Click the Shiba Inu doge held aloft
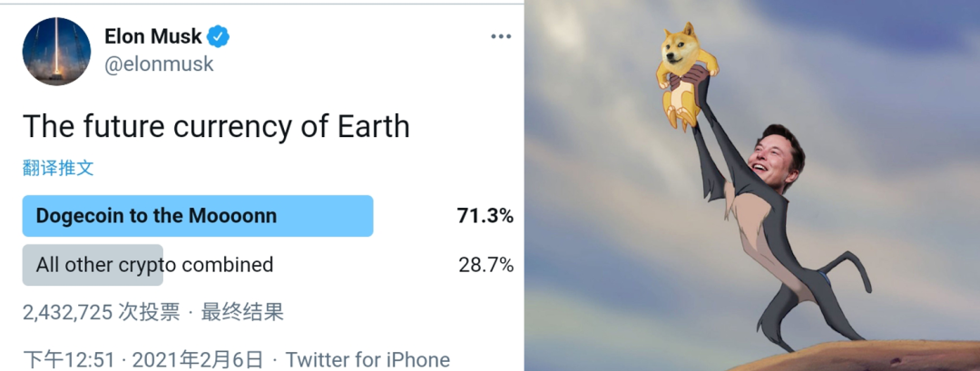Viewport: 980px width, 371px height. (686, 75)
